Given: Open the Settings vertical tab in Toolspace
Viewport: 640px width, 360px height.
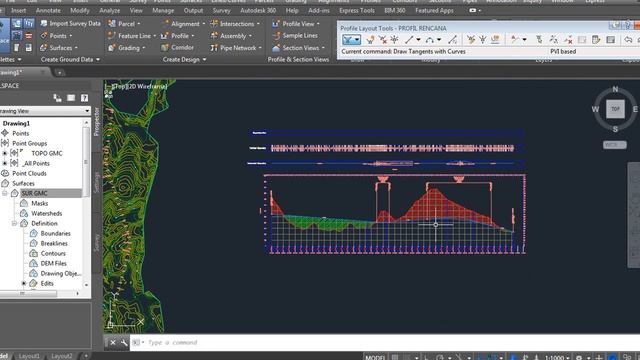Looking at the screenshot, I should click(x=97, y=182).
